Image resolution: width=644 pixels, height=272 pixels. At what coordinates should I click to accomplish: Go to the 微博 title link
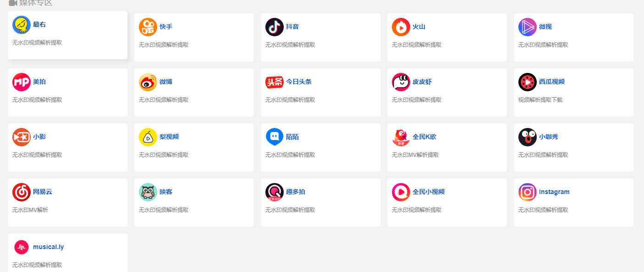pos(166,82)
